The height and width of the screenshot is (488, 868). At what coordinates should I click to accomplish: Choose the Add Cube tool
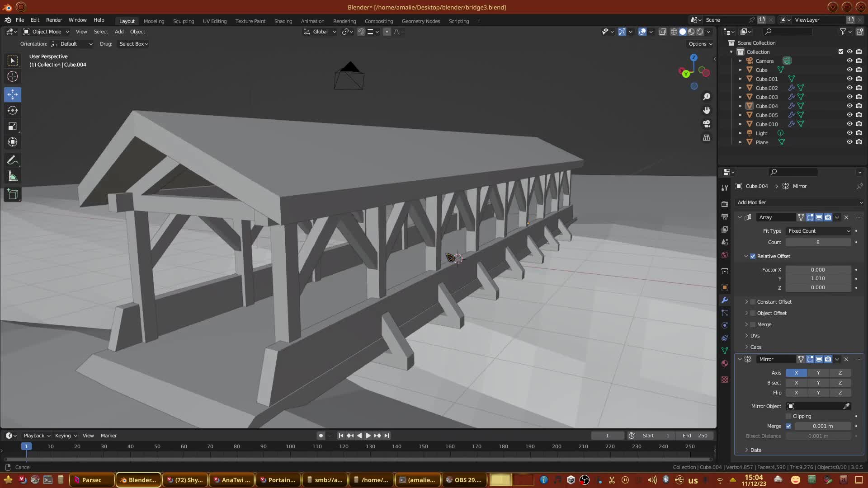click(13, 195)
